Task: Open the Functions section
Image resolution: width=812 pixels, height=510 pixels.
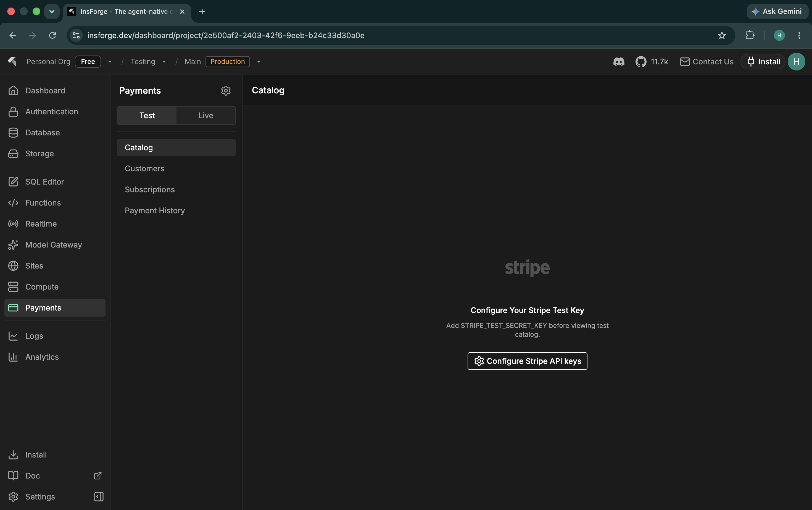Action: point(55,203)
